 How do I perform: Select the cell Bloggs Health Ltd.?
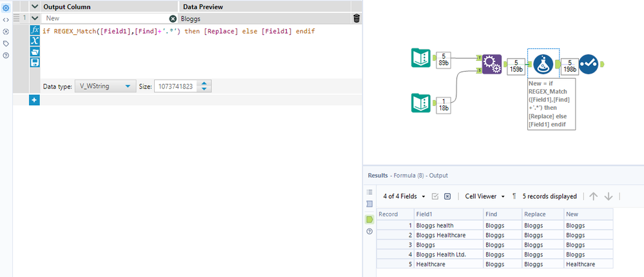click(x=449, y=254)
